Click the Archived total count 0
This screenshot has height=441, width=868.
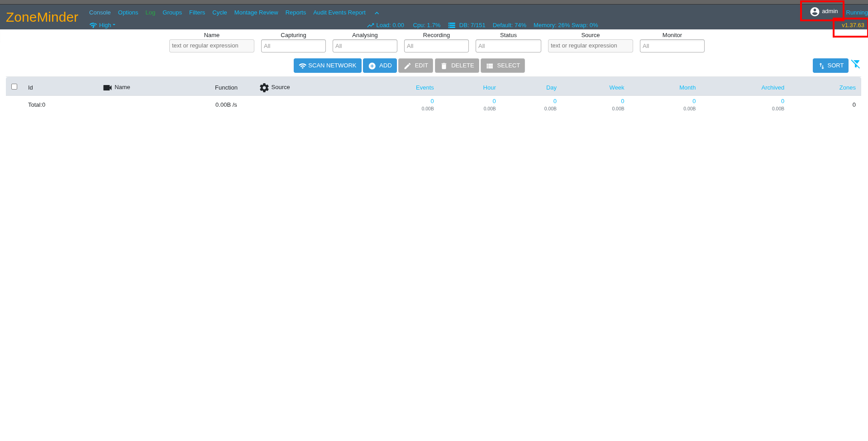tap(782, 101)
